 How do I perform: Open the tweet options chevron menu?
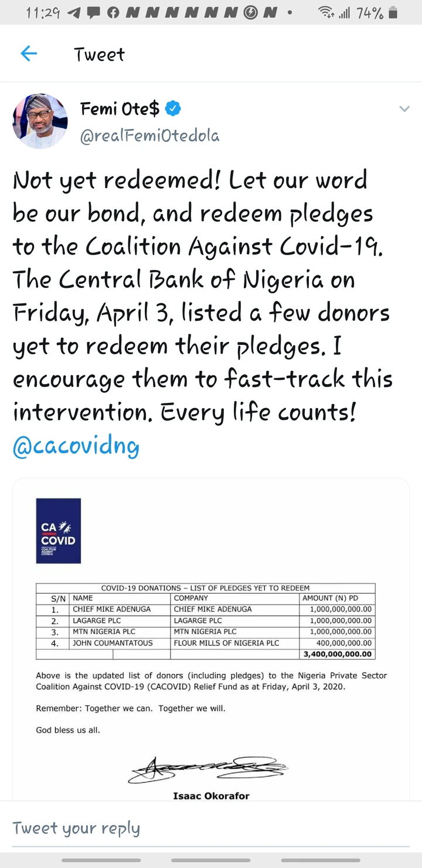point(404,109)
